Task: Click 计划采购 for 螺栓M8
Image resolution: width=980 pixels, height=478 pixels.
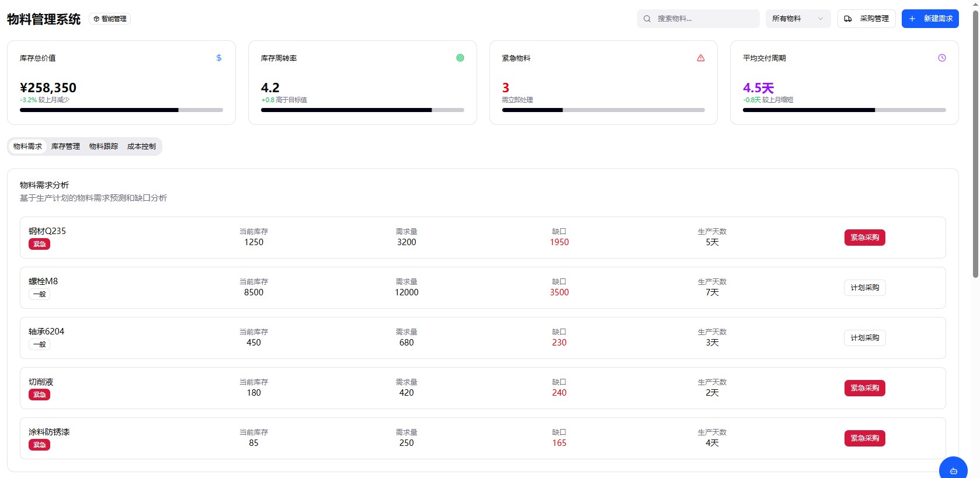Action: (x=864, y=288)
